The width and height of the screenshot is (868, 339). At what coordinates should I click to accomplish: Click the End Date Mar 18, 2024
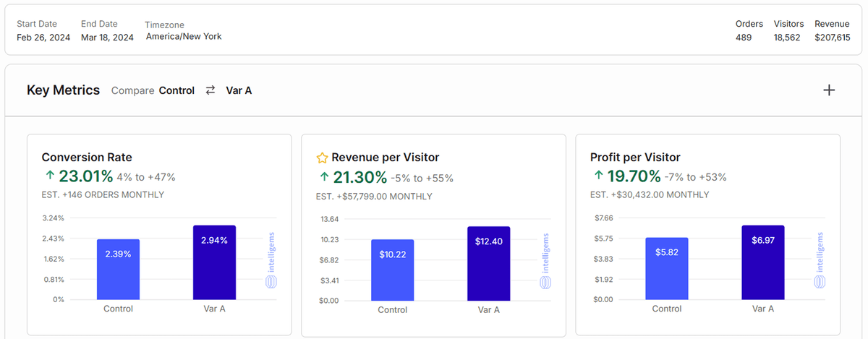click(107, 38)
